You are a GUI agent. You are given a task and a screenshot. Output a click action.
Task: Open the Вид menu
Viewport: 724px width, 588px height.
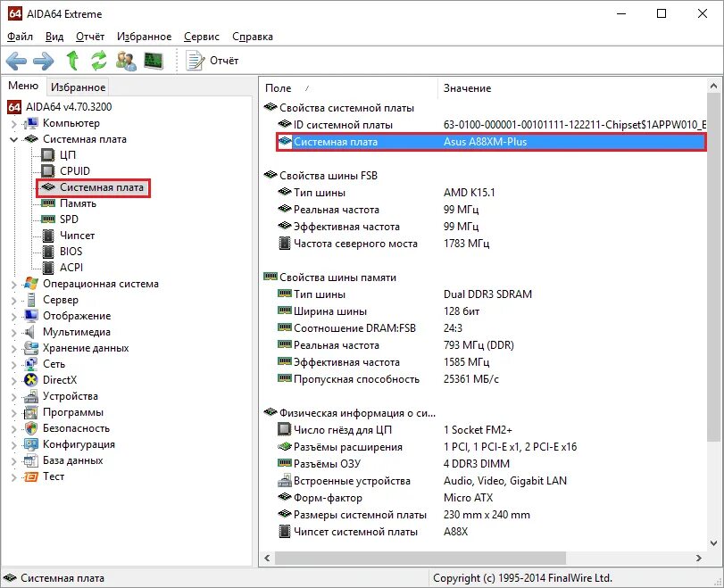pos(54,37)
